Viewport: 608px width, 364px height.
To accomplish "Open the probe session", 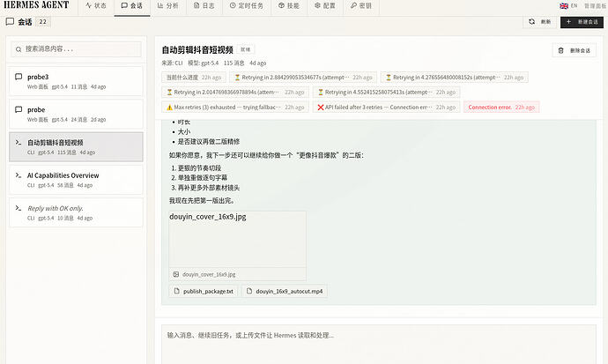I will click(76, 114).
